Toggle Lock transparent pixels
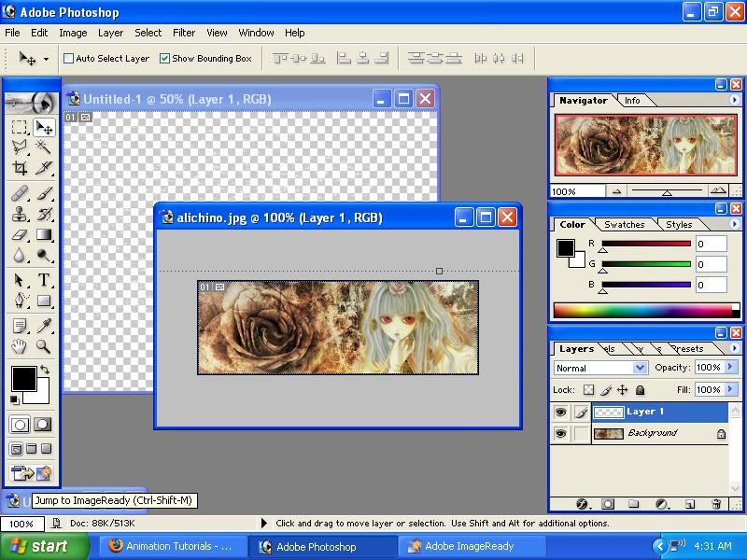Screen dimensions: 747x560 click(589, 390)
